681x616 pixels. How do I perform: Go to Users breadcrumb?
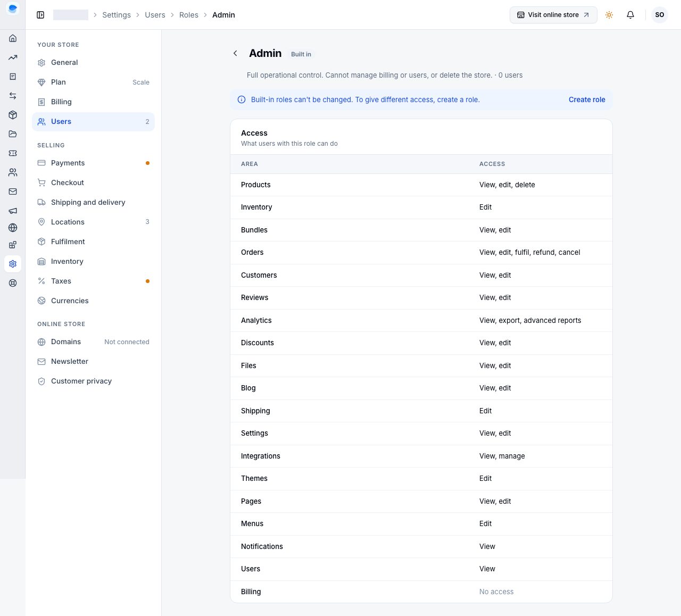155,15
